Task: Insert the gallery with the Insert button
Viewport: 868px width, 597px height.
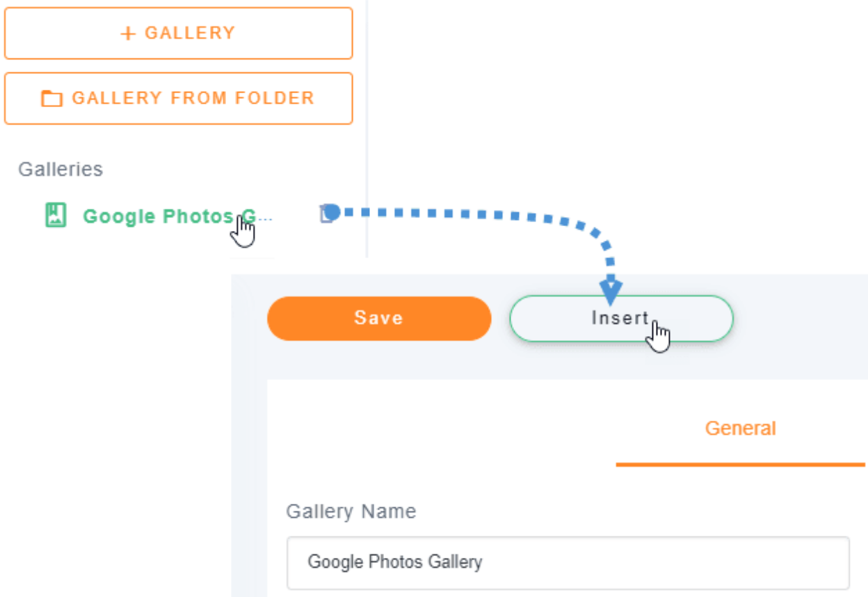Action: pos(620,319)
